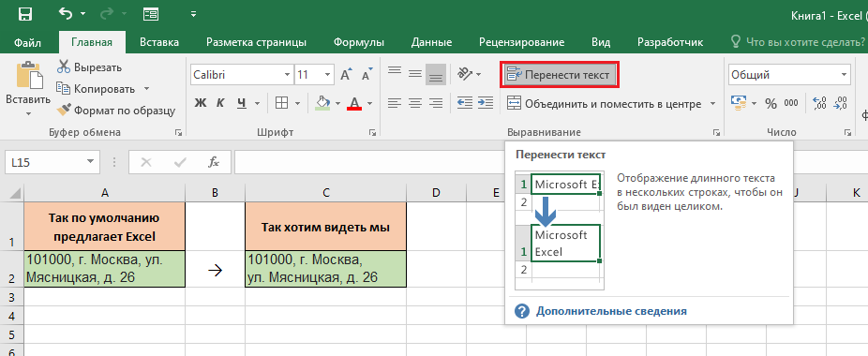Open the Выравнивание dialog launcher

tap(716, 133)
